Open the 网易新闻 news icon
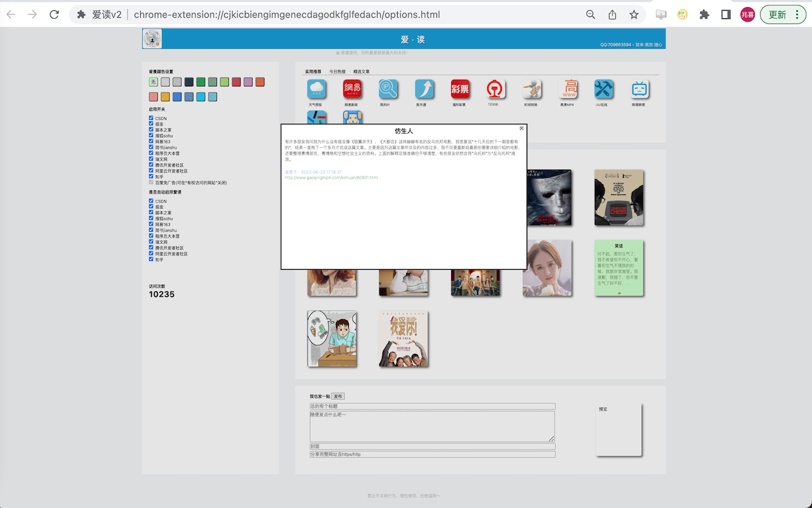The height and width of the screenshot is (508, 812). (x=352, y=89)
